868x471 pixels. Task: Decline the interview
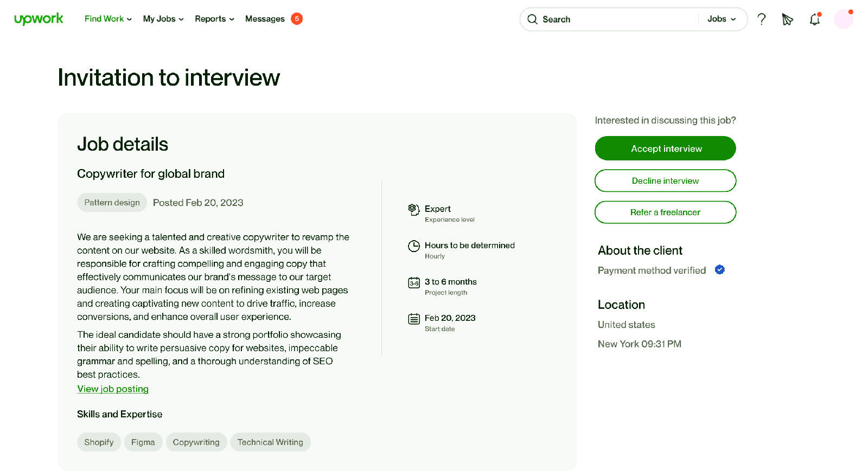click(x=665, y=180)
